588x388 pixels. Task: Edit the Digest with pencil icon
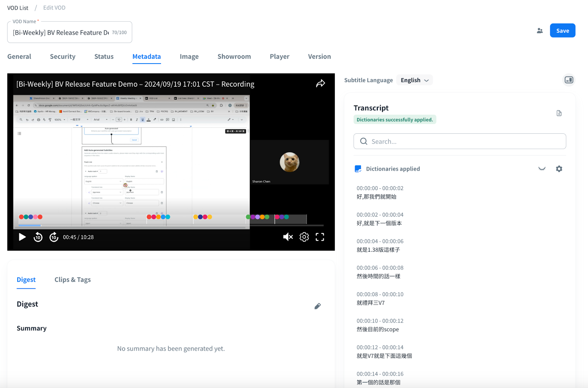[x=318, y=306]
